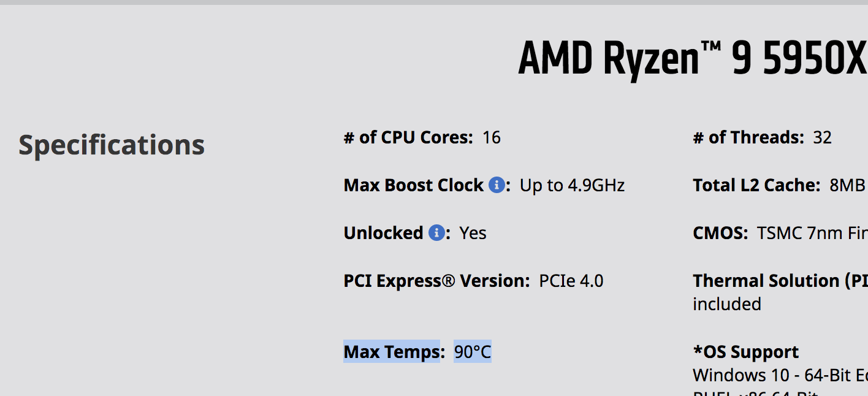Click the AMD Ryzen 9 5950X title
Viewport: 868px width, 396px height.
[693, 59]
